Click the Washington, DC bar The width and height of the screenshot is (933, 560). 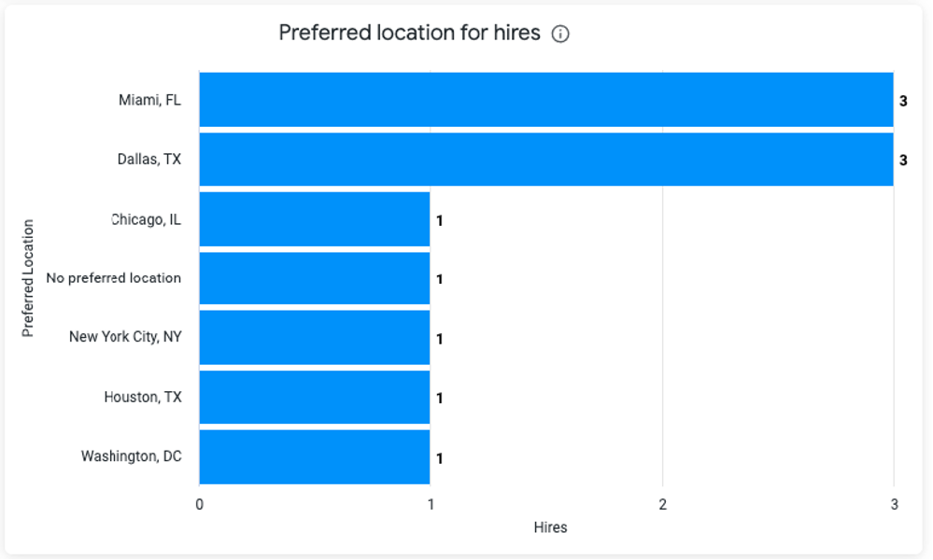pyautogui.click(x=315, y=457)
